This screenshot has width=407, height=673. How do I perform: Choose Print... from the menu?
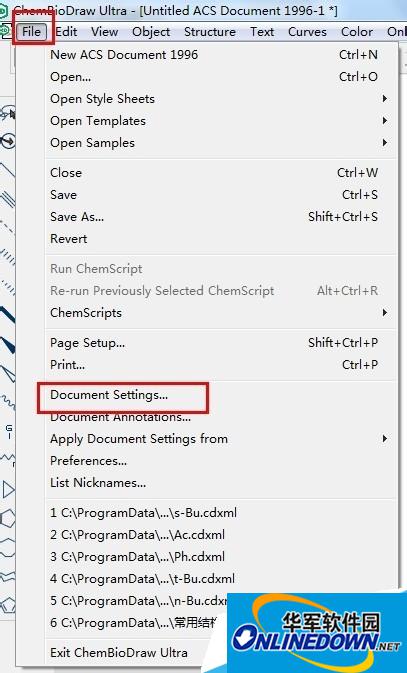tap(67, 365)
